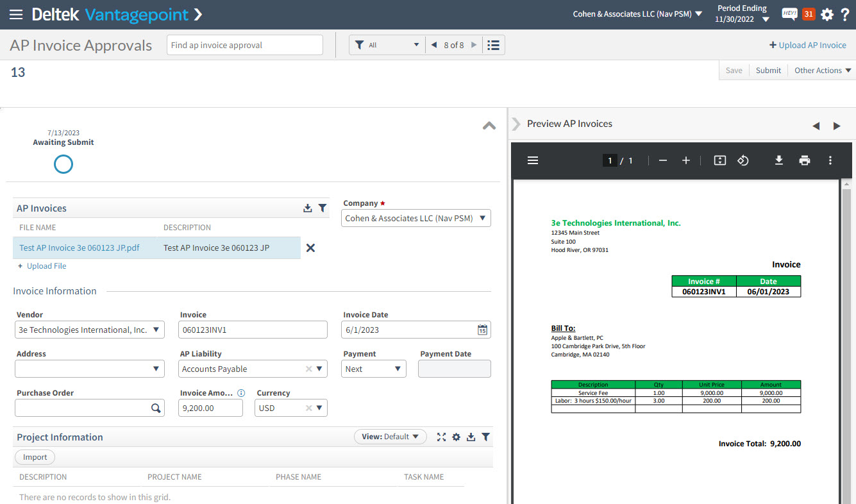Show next invoice in Preview pane

[x=837, y=126]
